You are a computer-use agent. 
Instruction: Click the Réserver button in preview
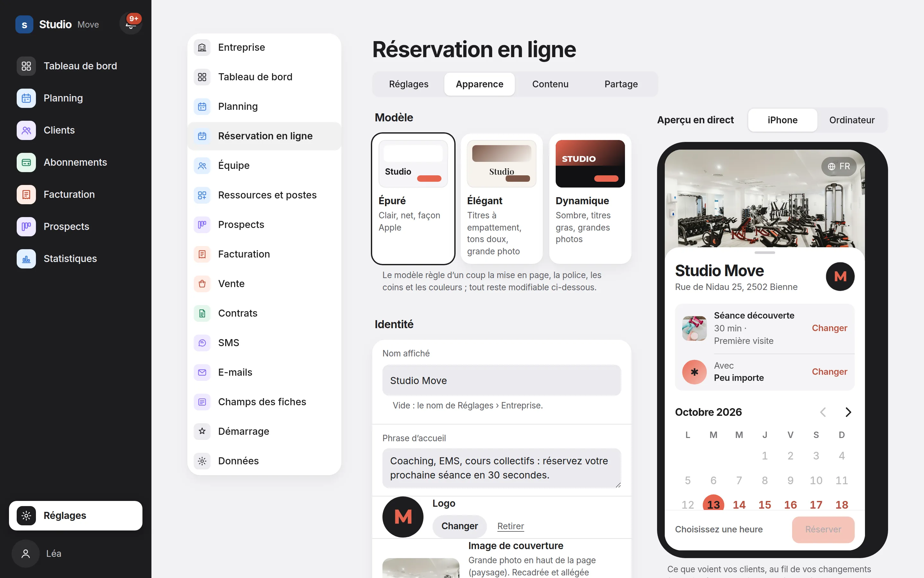(x=823, y=530)
